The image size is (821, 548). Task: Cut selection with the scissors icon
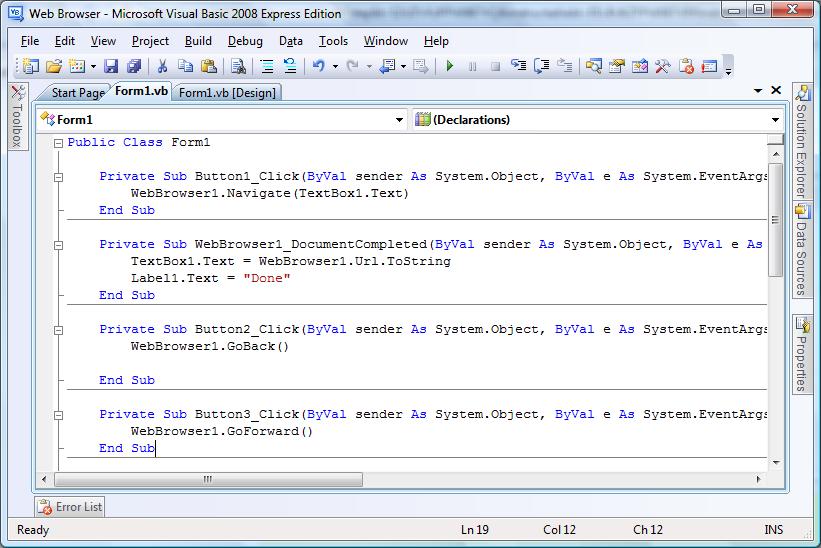[162, 66]
